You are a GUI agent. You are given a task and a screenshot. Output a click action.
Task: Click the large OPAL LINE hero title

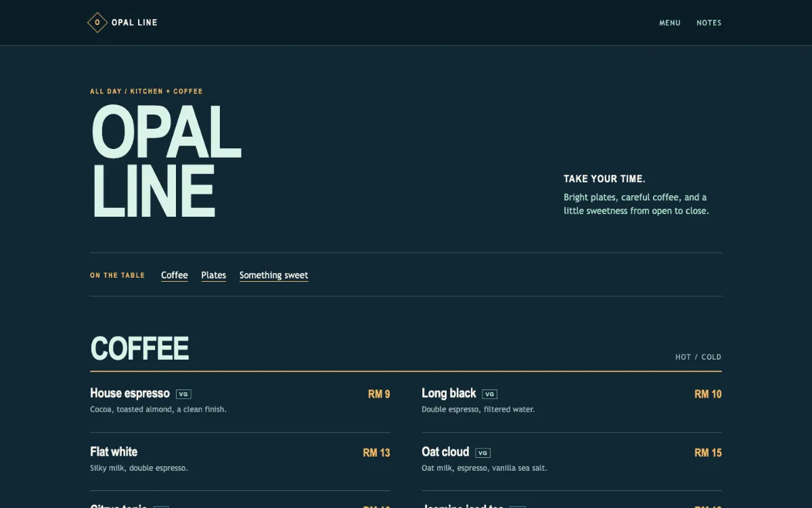point(166,163)
